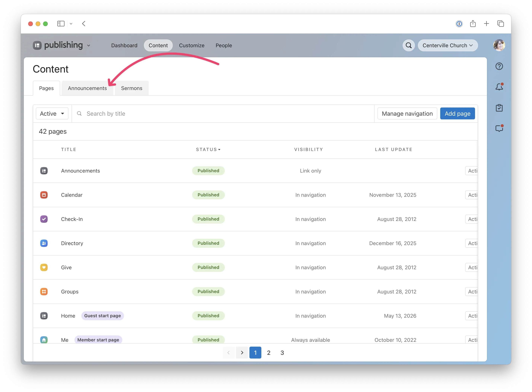Click the November 13, 2025 date
Screen dimensions: 532x392
(393, 195)
